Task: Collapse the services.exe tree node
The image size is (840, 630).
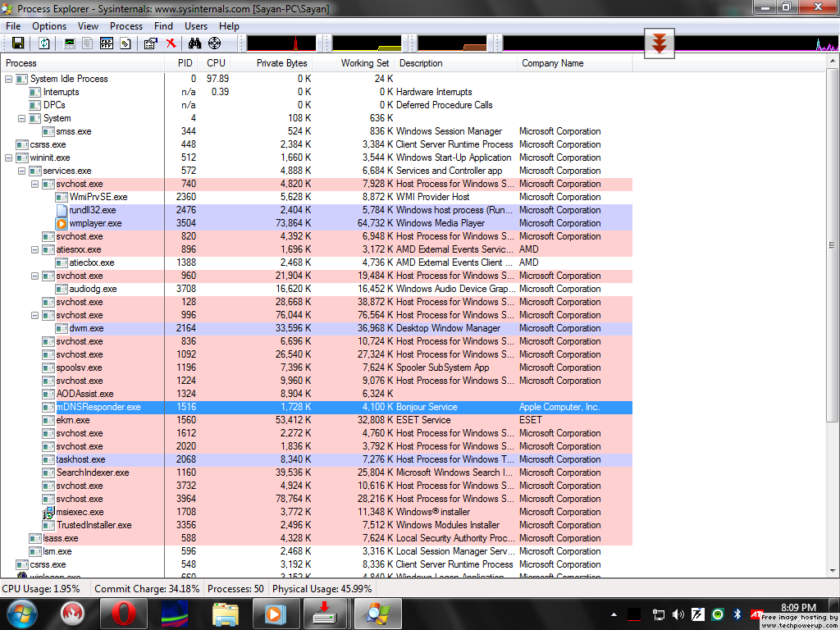Action: 21,171
